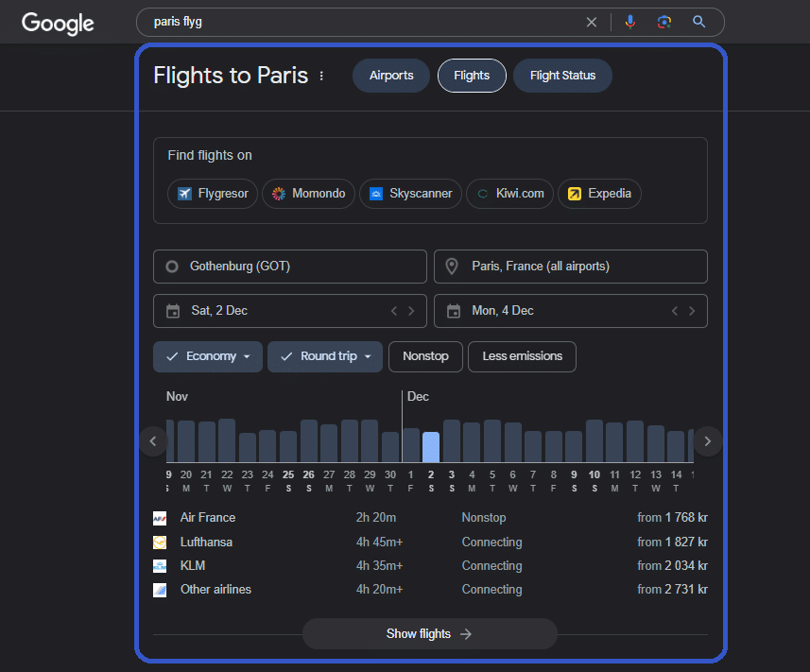
Task: Switch to the Airports tab
Action: click(391, 76)
